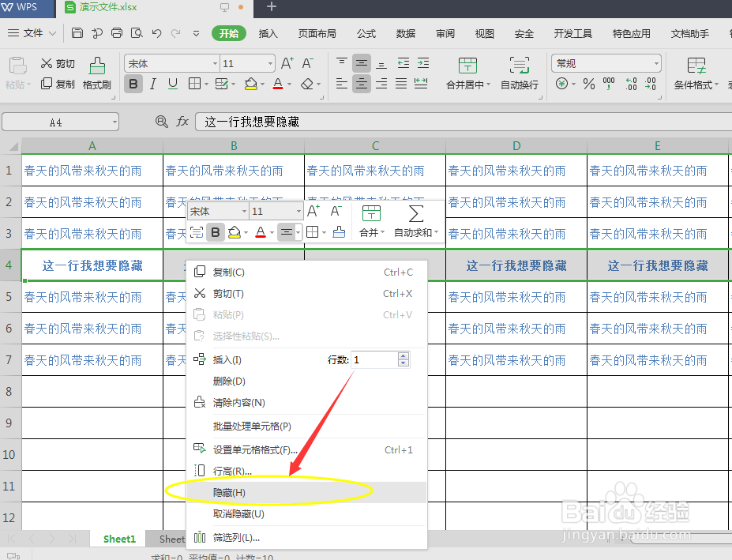Apply percent style formatting
Image resolution: width=732 pixels, height=560 pixels.
pos(587,84)
